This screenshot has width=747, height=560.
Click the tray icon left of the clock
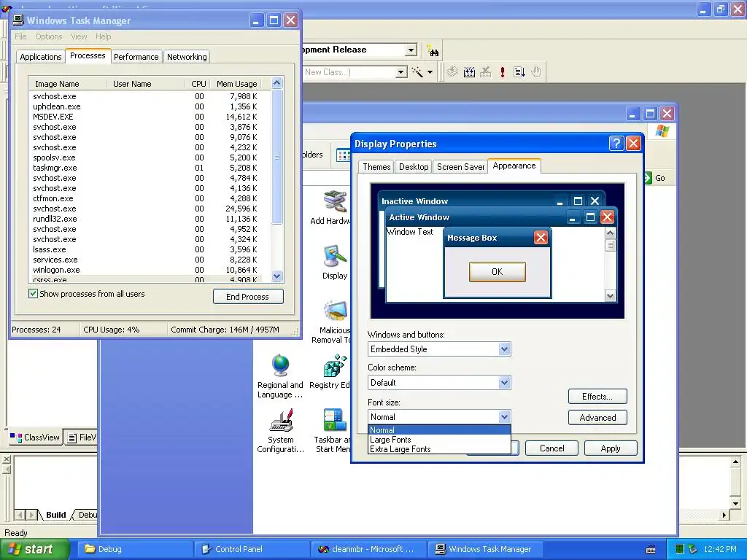pyautogui.click(x=693, y=549)
